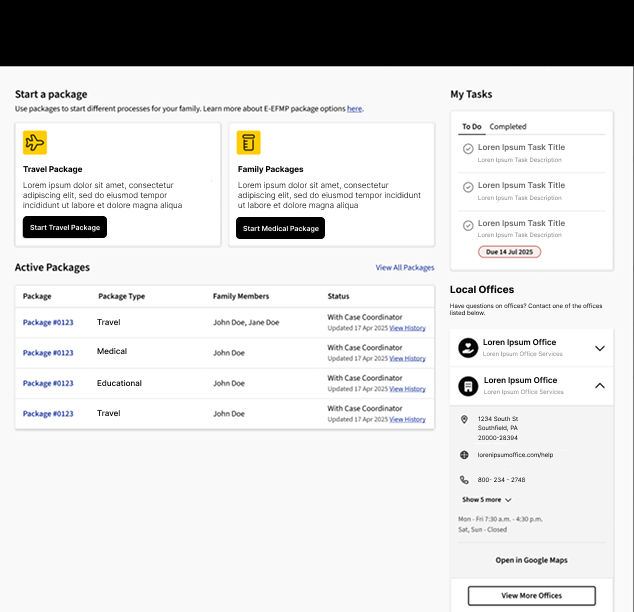Click the location pin icon beside the address
Image resolution: width=634 pixels, height=612 pixels.
464,420
